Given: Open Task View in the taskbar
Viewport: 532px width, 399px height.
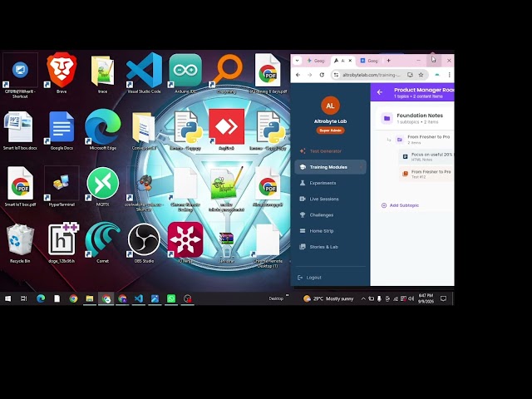Looking at the screenshot, I should [x=23, y=298].
